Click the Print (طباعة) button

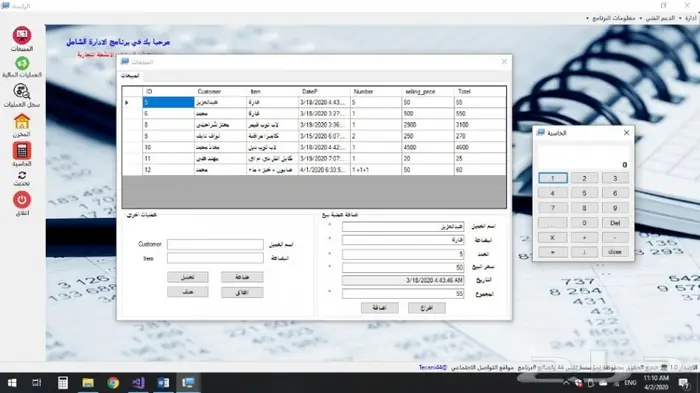[242, 277]
